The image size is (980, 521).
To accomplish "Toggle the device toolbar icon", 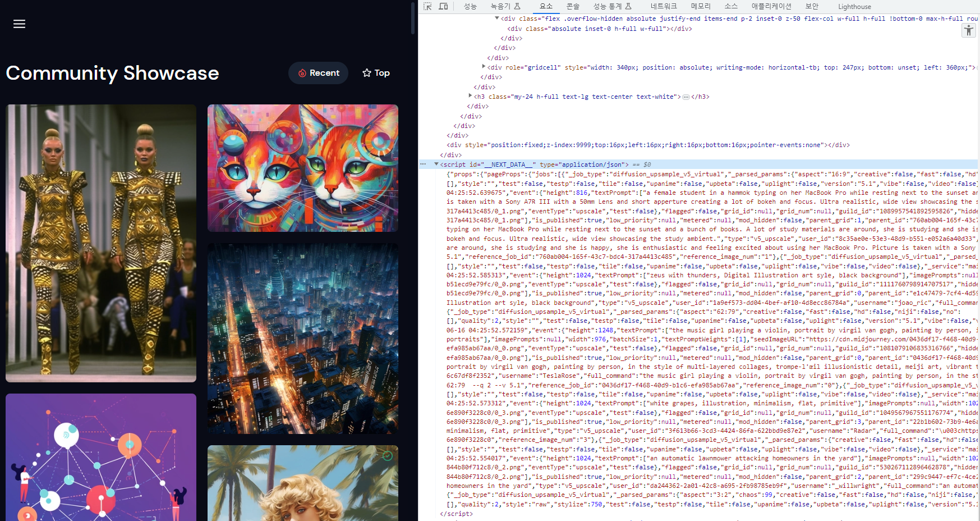I will 443,6.
